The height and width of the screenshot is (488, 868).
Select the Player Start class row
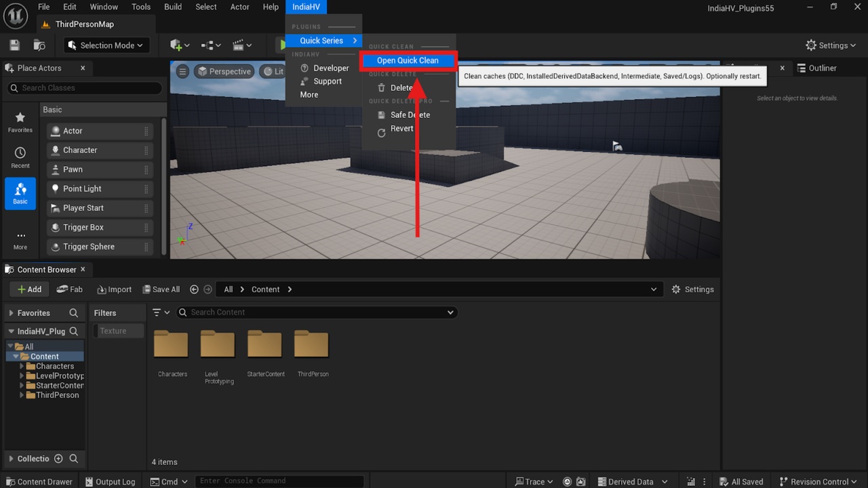(x=100, y=208)
